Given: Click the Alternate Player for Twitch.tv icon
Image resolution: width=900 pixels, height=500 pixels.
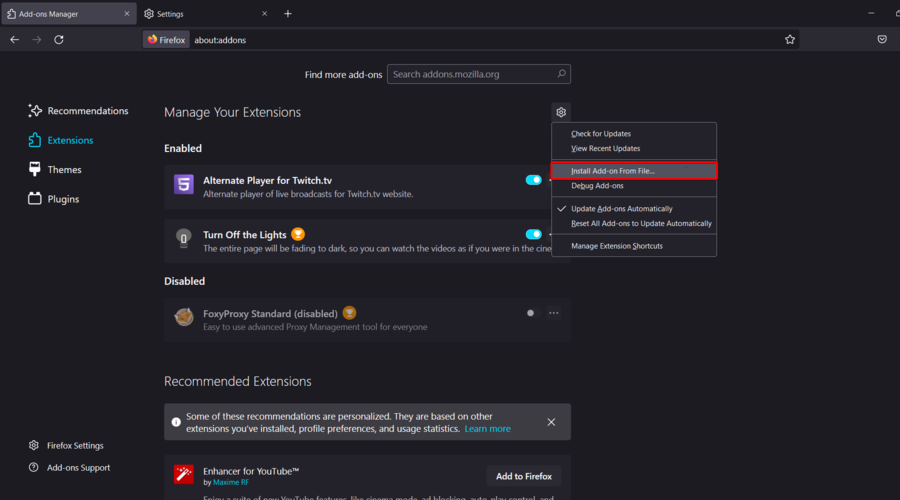Looking at the screenshot, I should coord(184,184).
